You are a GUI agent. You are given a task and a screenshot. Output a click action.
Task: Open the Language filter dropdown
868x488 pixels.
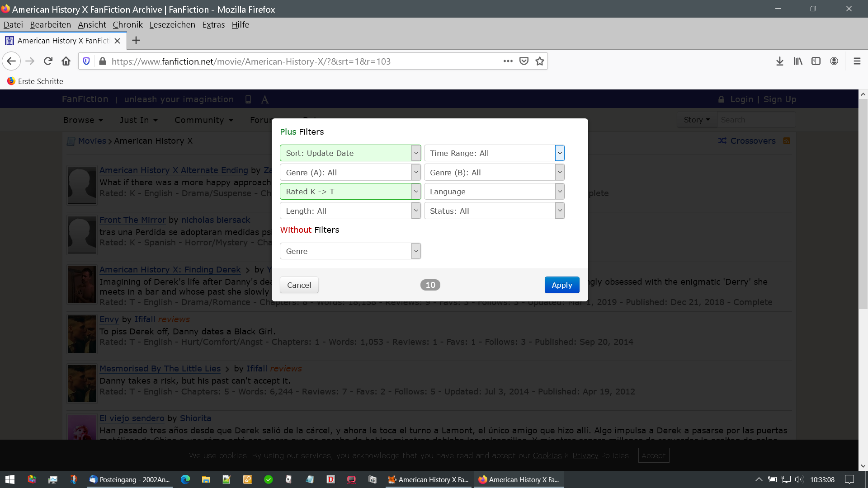[x=494, y=192]
